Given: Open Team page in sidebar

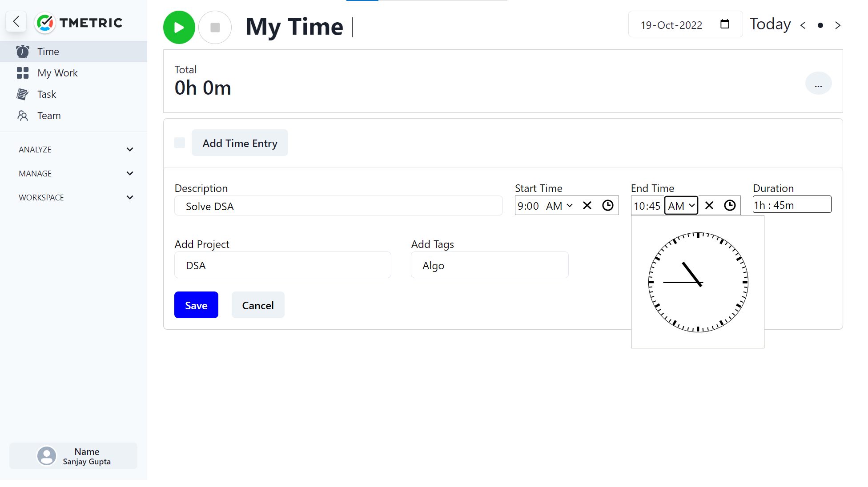Looking at the screenshot, I should pyautogui.click(x=49, y=116).
